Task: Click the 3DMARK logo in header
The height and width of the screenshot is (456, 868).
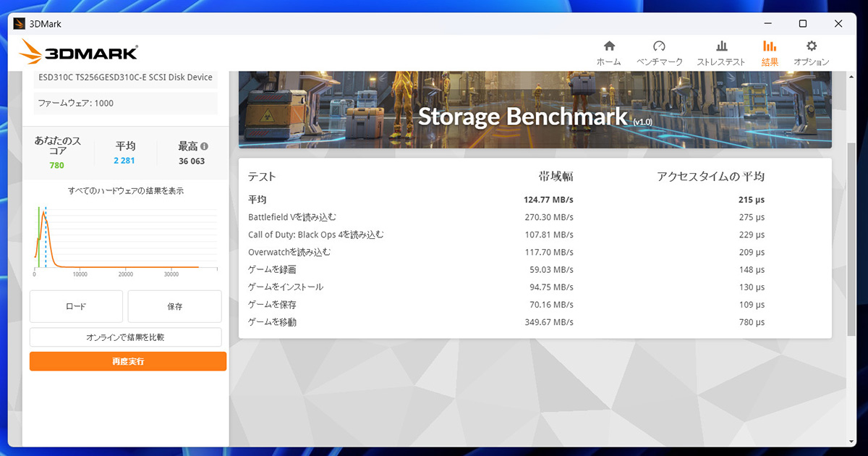Action: [x=79, y=51]
